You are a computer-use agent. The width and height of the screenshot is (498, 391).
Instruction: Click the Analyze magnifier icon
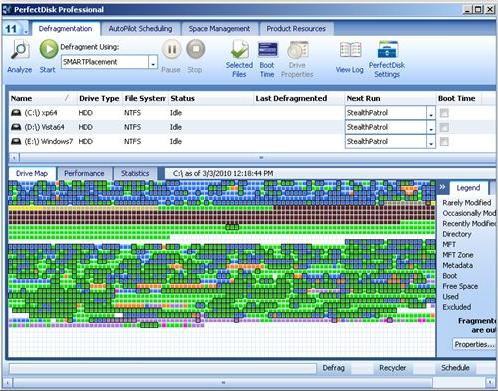pyautogui.click(x=20, y=50)
